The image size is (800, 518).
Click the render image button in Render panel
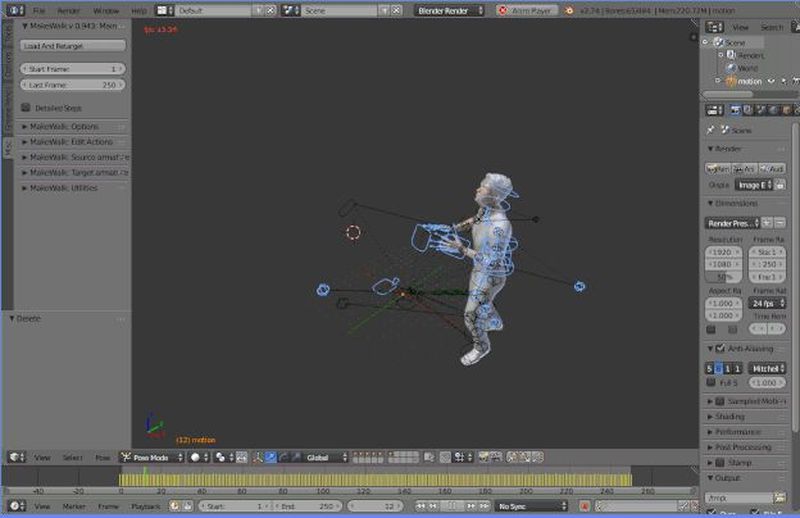717,169
